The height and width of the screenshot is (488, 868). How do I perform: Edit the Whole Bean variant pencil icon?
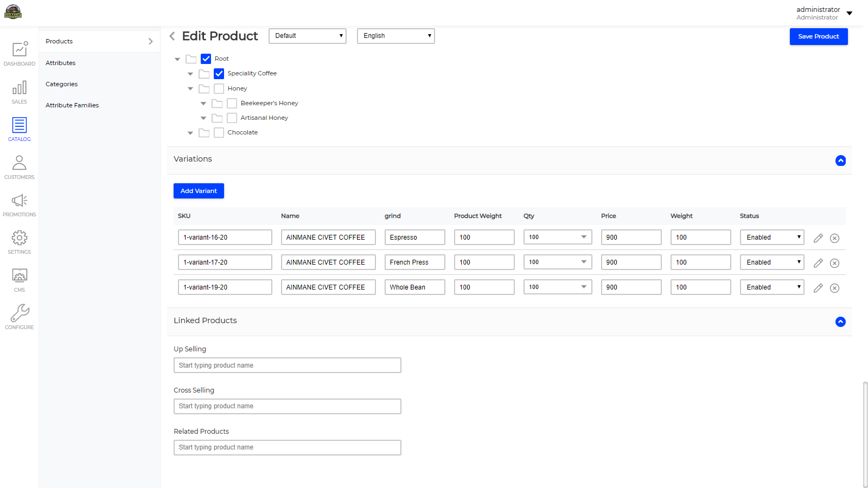coord(818,288)
